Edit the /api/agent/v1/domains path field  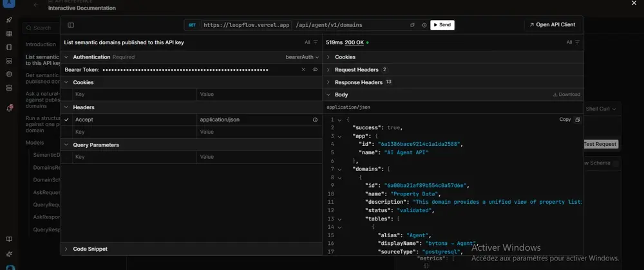(329, 25)
